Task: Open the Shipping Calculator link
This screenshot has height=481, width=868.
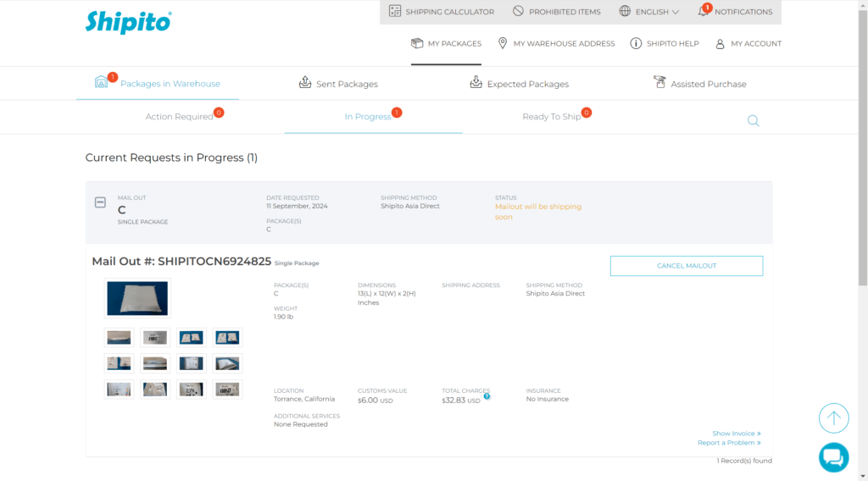Action: (x=449, y=12)
